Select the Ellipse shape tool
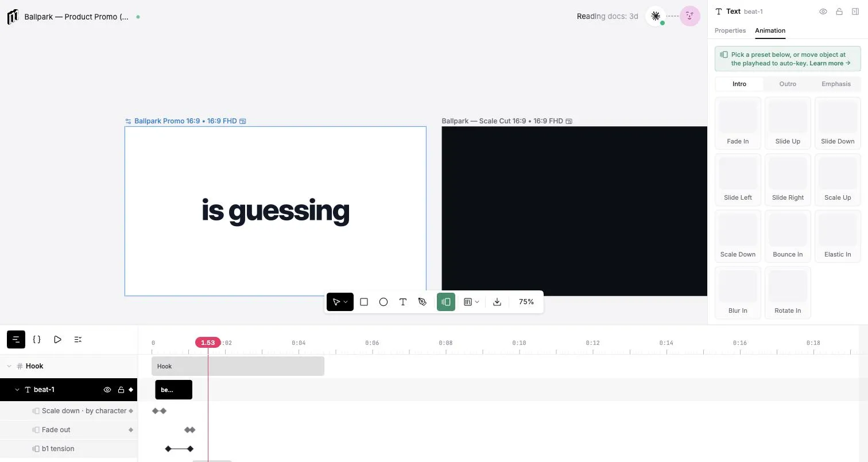The image size is (868, 462). tap(383, 302)
